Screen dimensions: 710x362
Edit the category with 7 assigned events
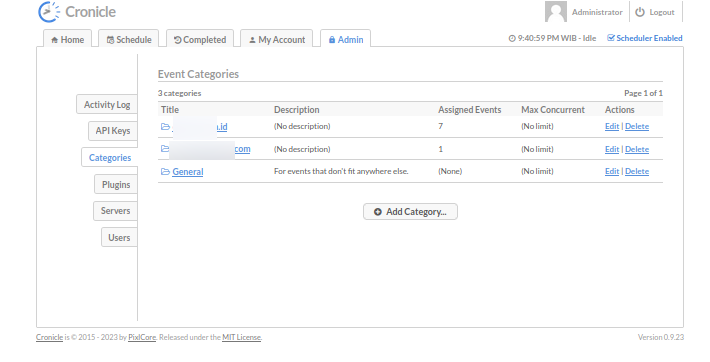tap(612, 126)
